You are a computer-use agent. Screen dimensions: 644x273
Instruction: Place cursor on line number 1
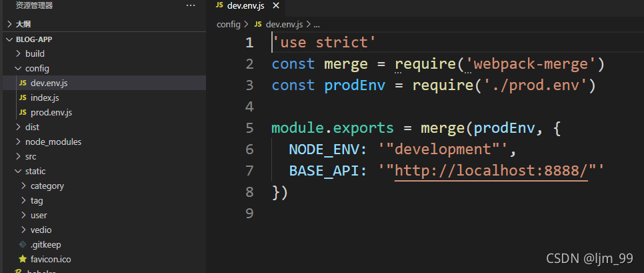coord(249,42)
